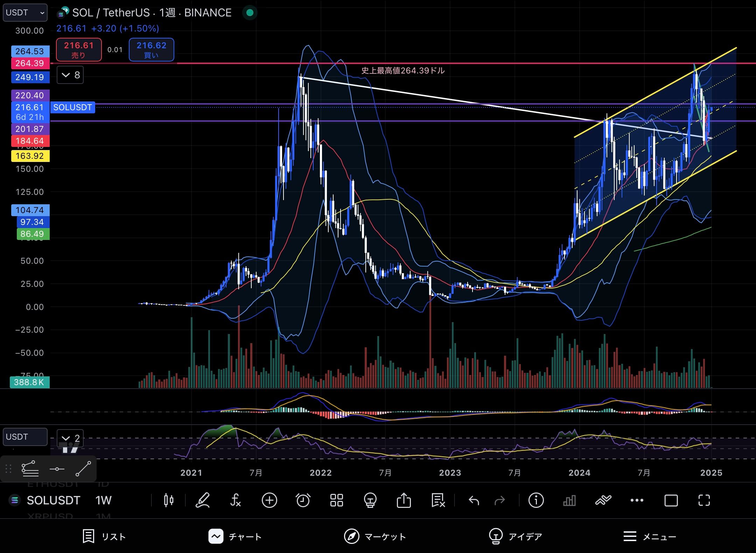756x553 pixels.
Task: Tap the 388.8K volume label
Action: 29,382
